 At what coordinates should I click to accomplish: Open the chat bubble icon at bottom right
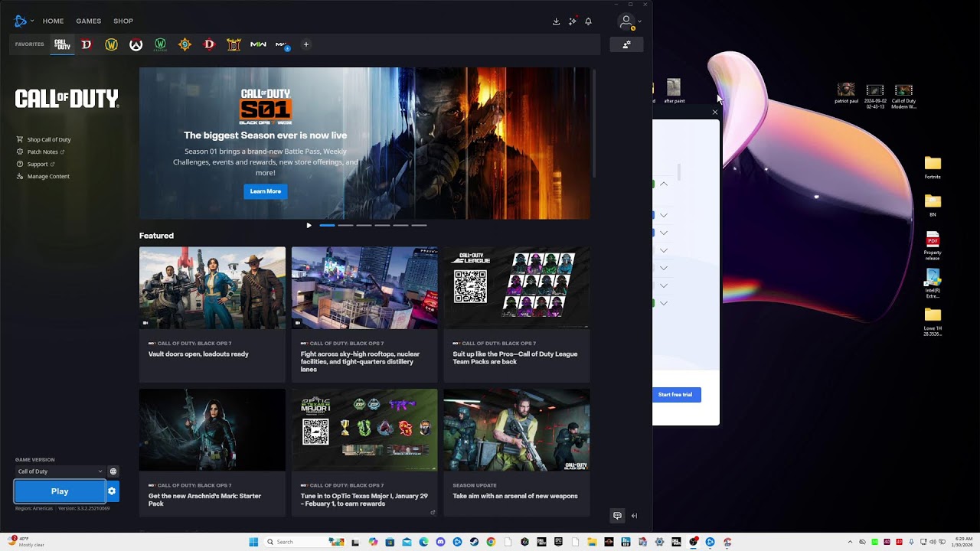tap(617, 516)
